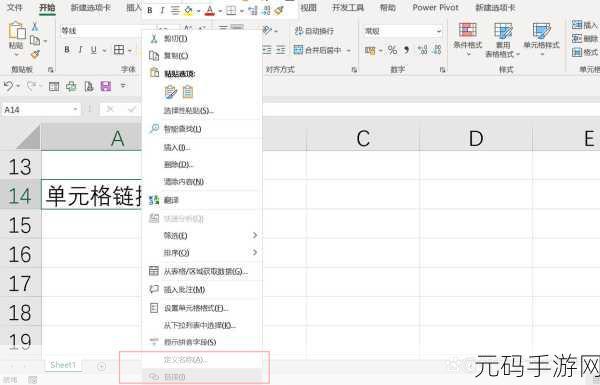Toggle Bold in the ribbon font group

[67, 50]
